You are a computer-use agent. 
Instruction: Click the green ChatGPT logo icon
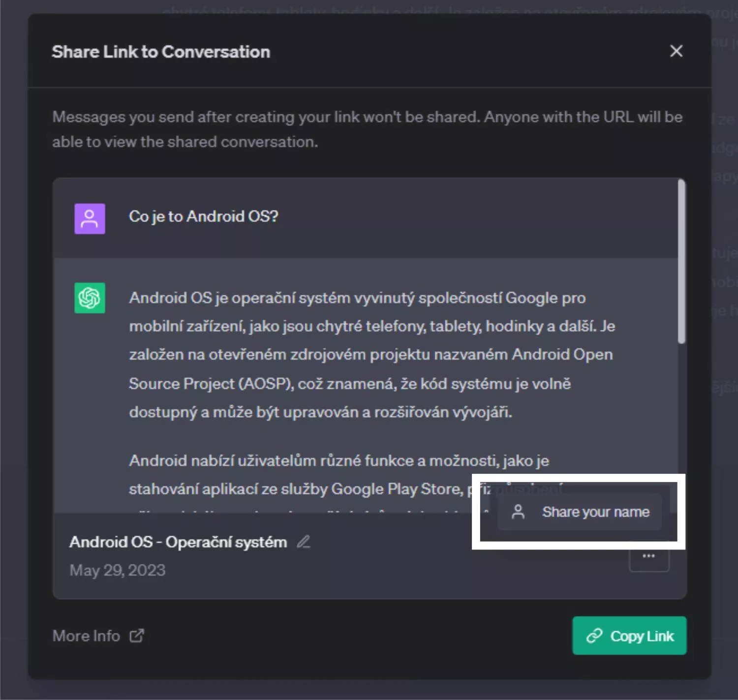[x=90, y=298]
